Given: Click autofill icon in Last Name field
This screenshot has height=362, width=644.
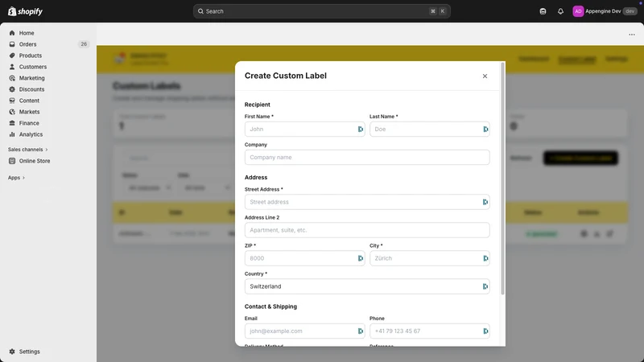Looking at the screenshot, I should 485,129.
